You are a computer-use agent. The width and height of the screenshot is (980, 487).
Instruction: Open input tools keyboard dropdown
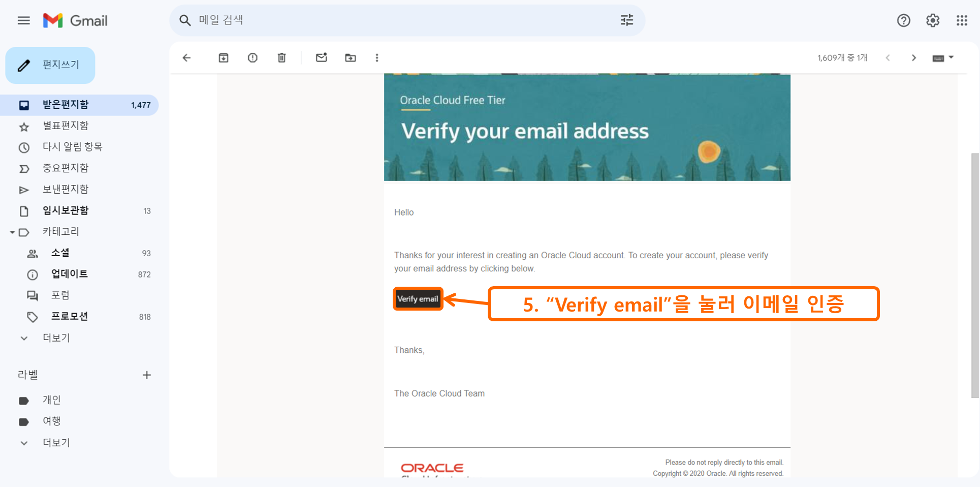943,58
